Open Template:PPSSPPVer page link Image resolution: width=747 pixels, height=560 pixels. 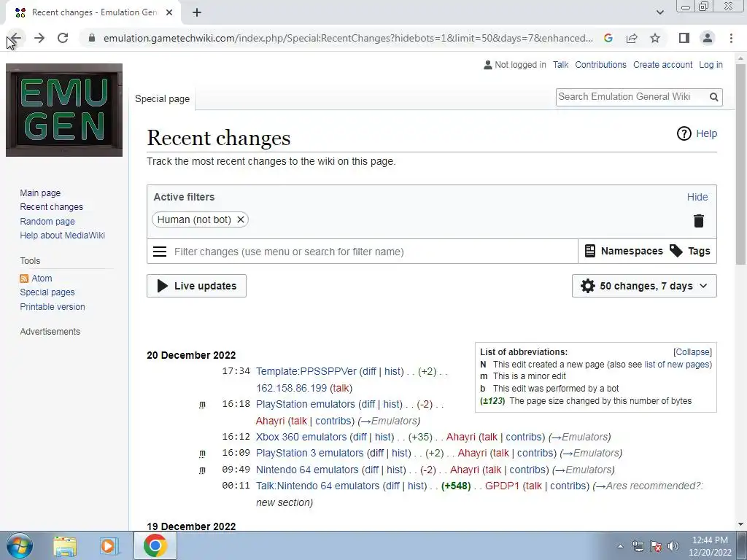coord(306,371)
